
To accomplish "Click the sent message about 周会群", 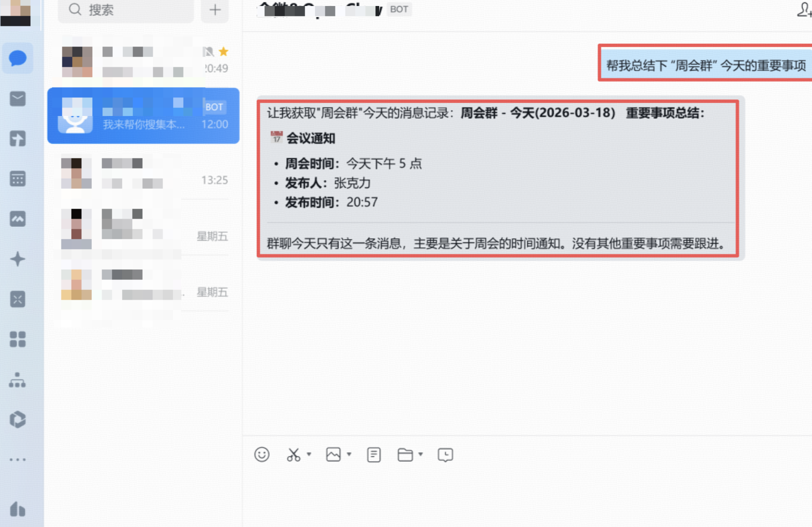I will point(706,65).
